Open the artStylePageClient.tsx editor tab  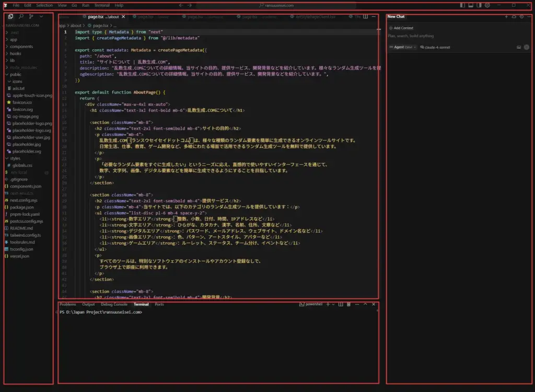pos(312,16)
